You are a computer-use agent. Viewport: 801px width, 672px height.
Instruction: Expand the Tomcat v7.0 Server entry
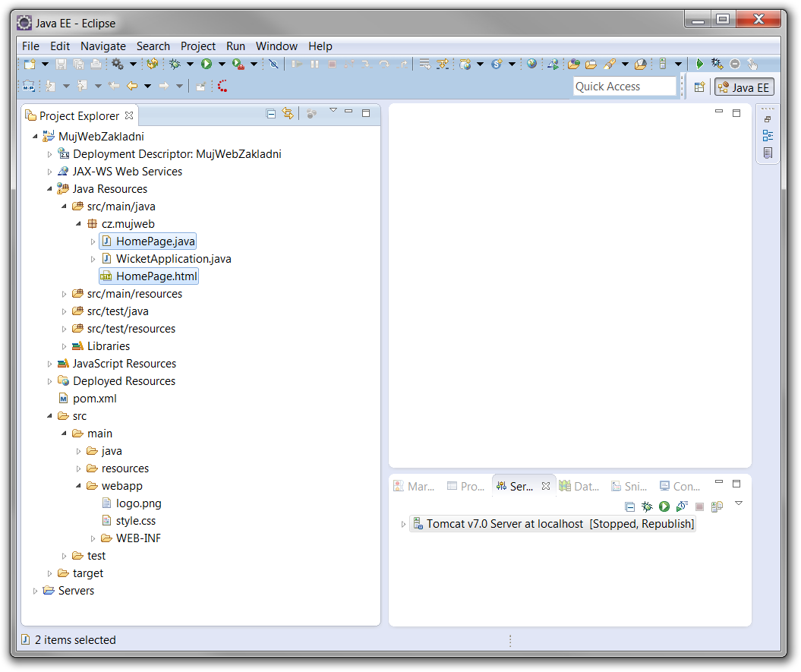404,525
